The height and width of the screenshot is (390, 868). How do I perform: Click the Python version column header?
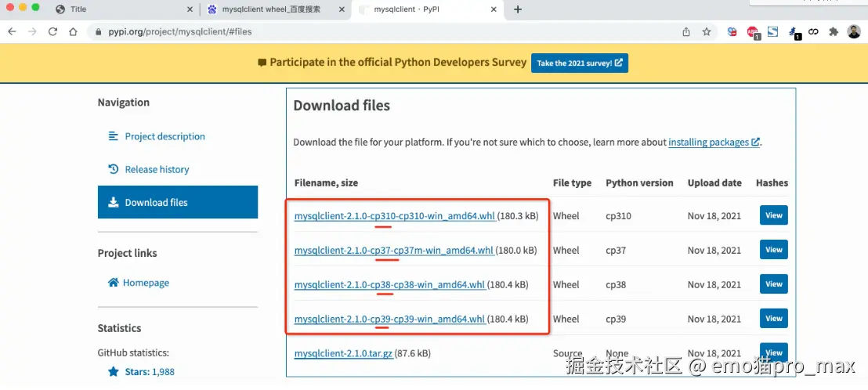click(639, 182)
